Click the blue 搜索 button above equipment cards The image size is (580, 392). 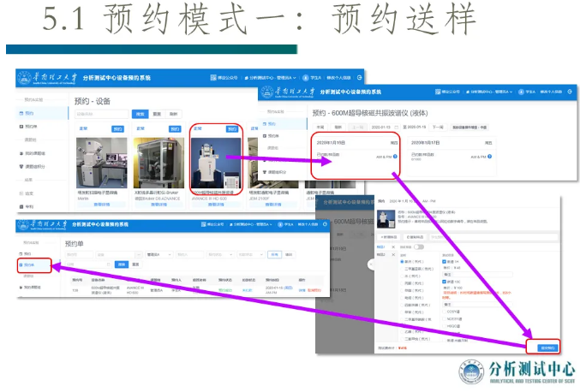coord(139,113)
